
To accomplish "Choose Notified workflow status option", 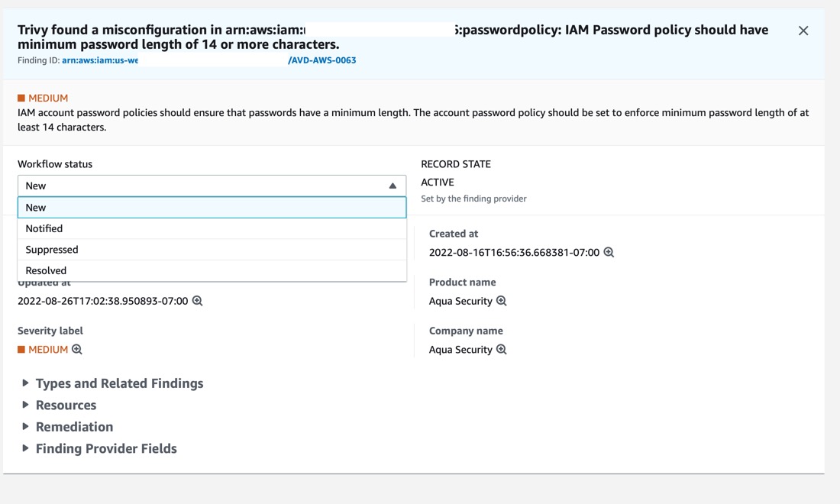I will (x=212, y=228).
